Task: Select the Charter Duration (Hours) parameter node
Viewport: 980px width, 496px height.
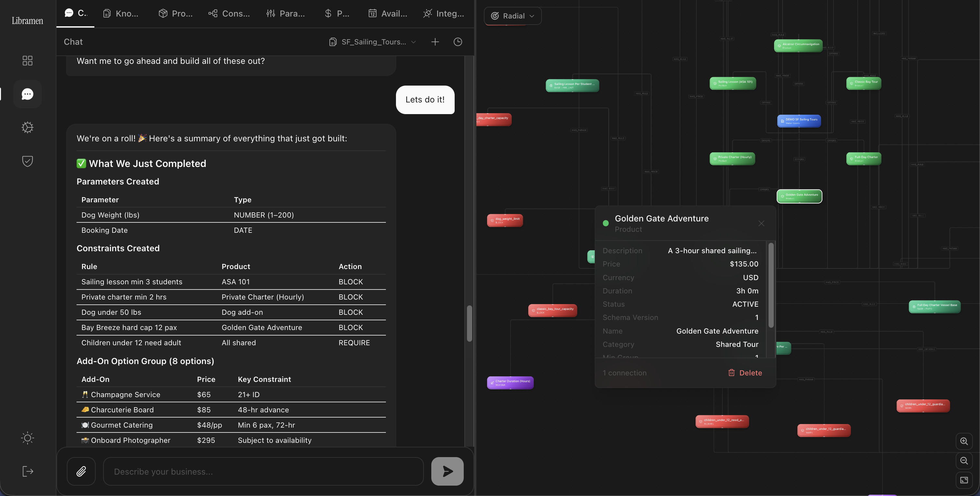Action: pos(510,383)
